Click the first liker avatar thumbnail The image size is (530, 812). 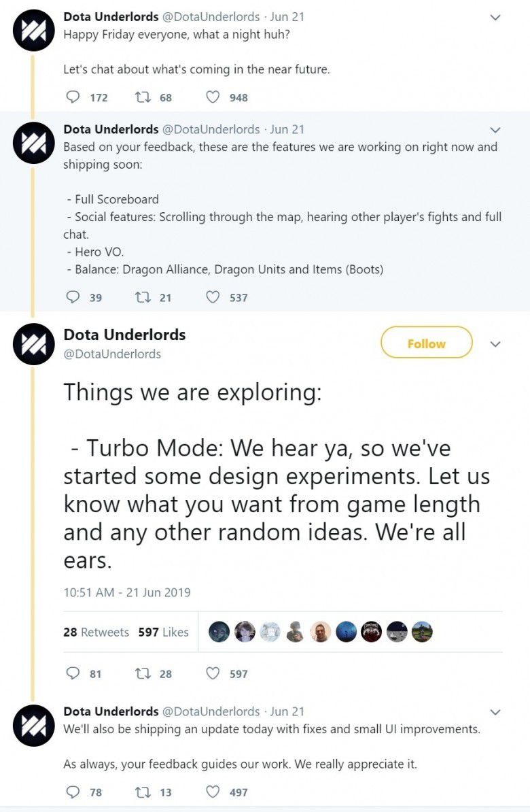[x=219, y=632]
